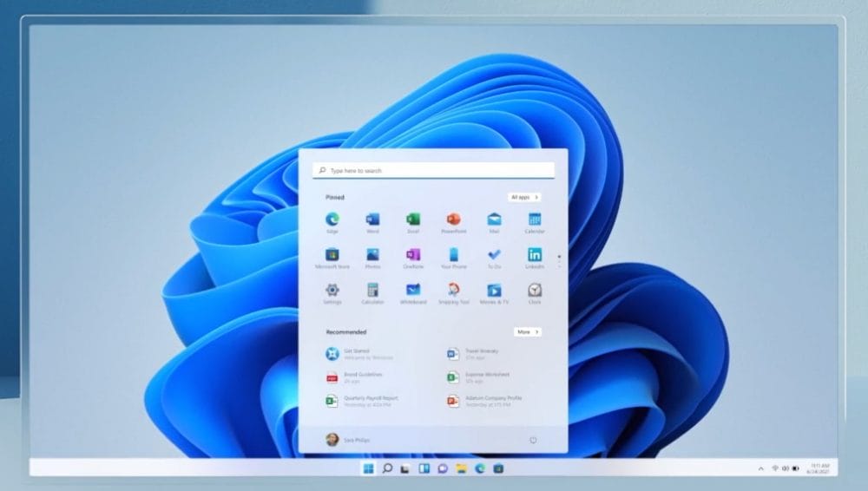The image size is (868, 491).
Task: Open the Quarterly Payroll Report file
Action: 363,402
